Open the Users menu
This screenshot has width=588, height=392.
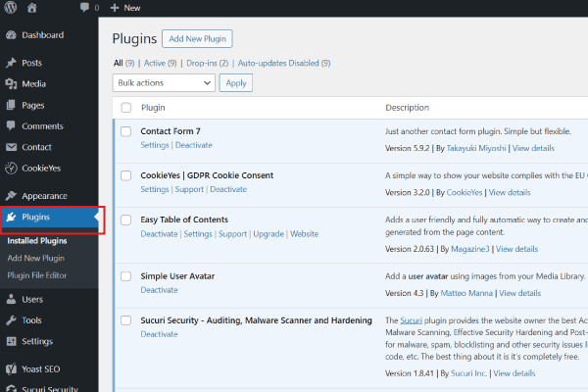(x=49, y=299)
